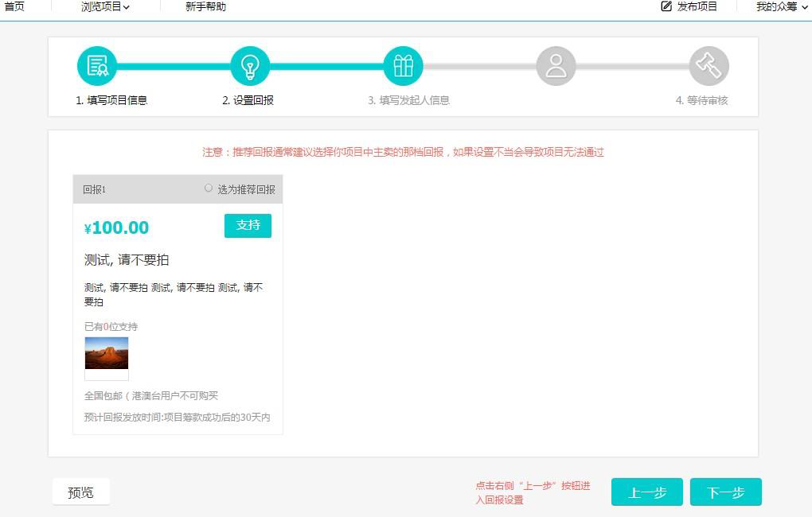Click the red 点击右侧 hint text
812x517 pixels.
[533, 492]
